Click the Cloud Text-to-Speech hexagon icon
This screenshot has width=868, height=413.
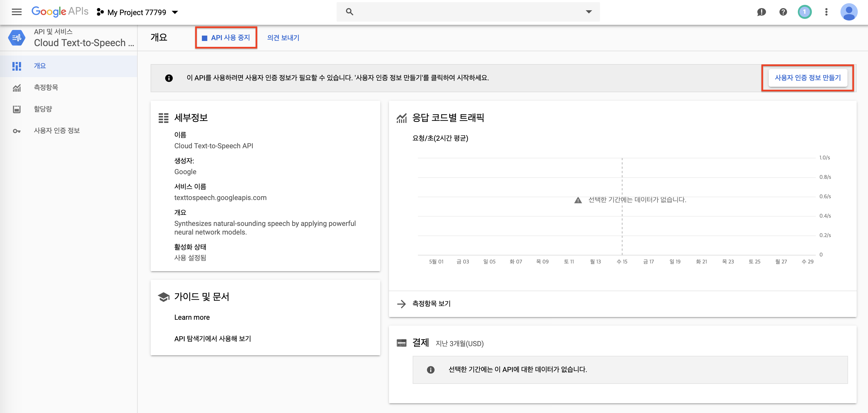[x=16, y=38]
